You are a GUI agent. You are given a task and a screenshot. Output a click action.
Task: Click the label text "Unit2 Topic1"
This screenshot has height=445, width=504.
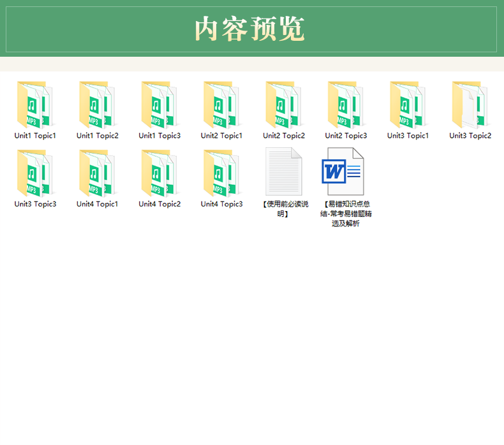point(221,136)
